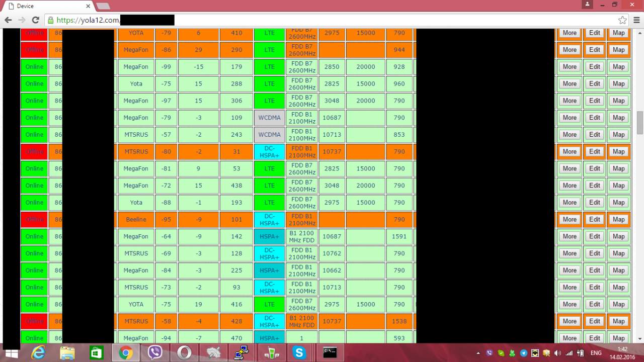Viewport: 644px width, 362px height.
Task: Open Map for the Beeline row
Action: [x=618, y=219]
